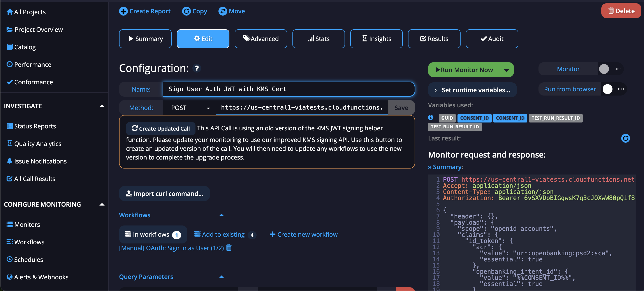This screenshot has height=291, width=644.
Task: Click the Create Updated Call button
Action: (160, 128)
